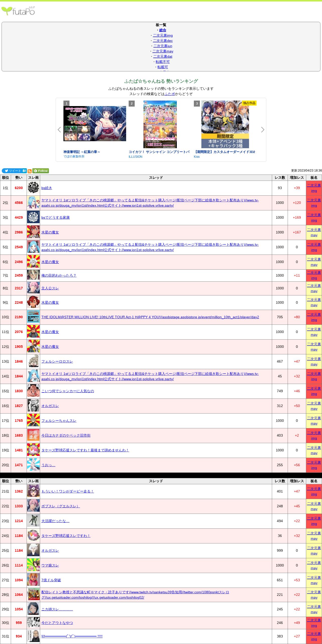Image resolution: width=322 pixels, height=644 pixels.
Task: Open the 世界遺産 thumbnail at rank 18
Action: [x=33, y=435]
